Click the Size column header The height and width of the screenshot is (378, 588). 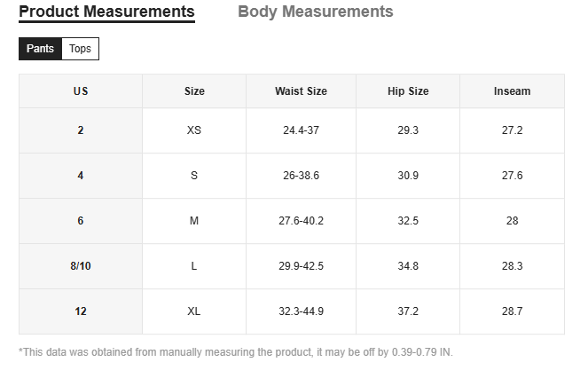tap(194, 91)
